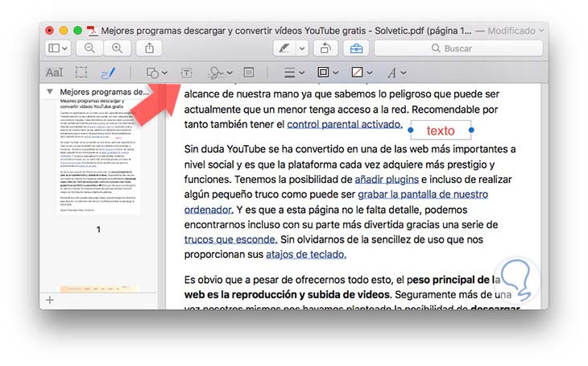588x366 pixels.
Task: Open the control parental activado link
Action: 345,124
